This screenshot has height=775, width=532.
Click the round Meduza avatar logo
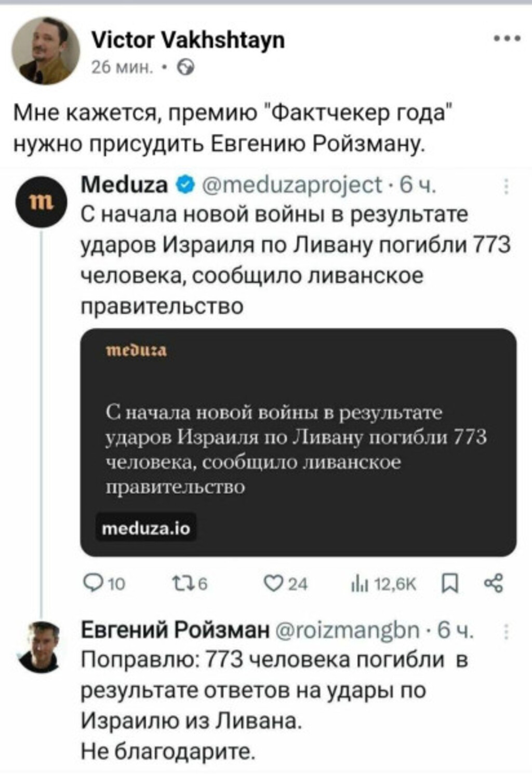click(x=42, y=201)
